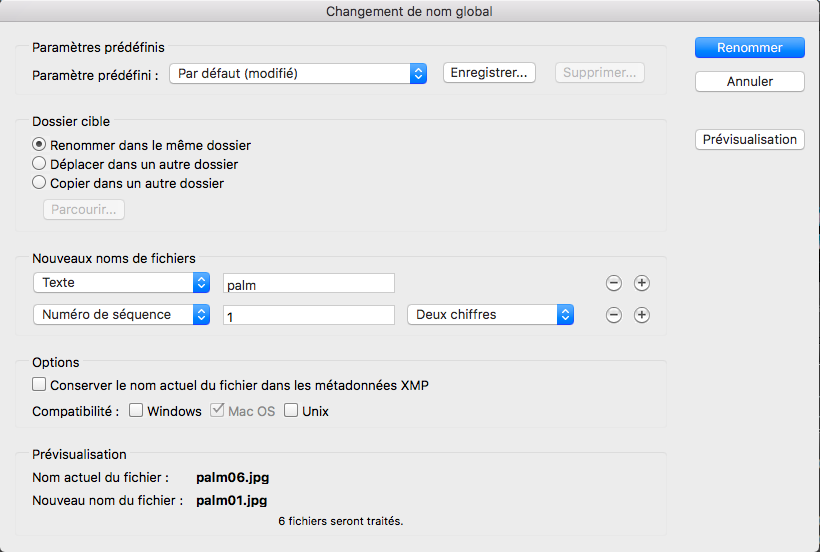This screenshot has height=552, width=820.
Task: Click Enregistrer... to save the preset
Action: (x=489, y=73)
